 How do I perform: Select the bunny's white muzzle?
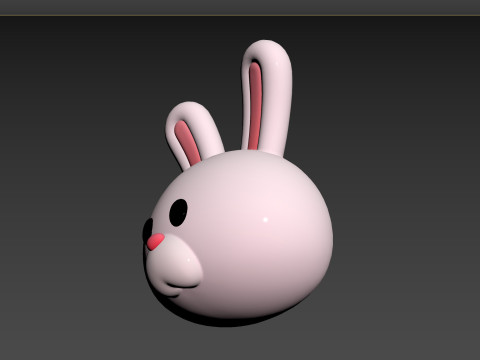[175, 267]
